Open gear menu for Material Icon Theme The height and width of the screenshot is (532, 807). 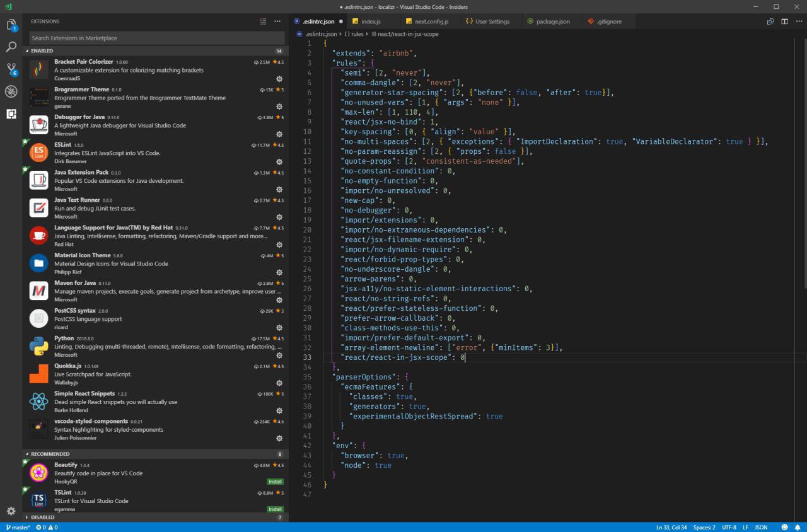tap(279, 272)
